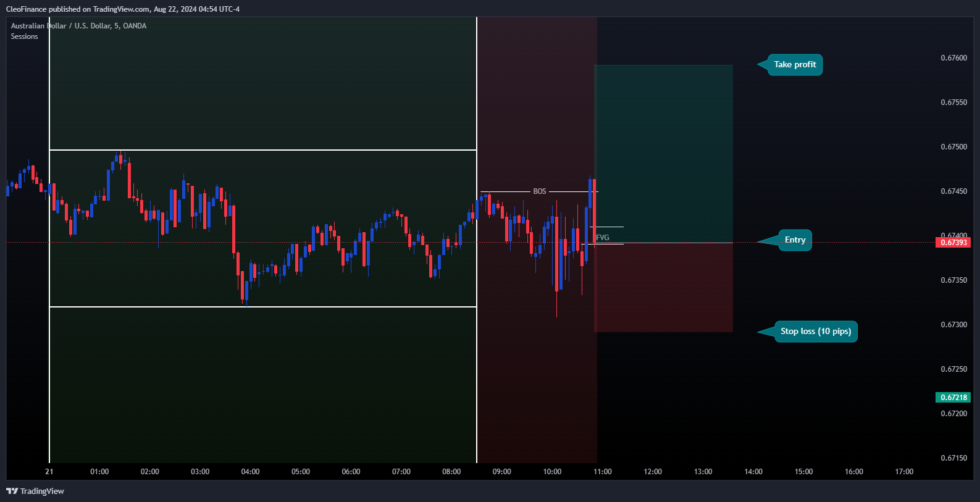The height and width of the screenshot is (502, 980).
Task: Click the 21 date label on time axis
Action: pyautogui.click(x=49, y=472)
